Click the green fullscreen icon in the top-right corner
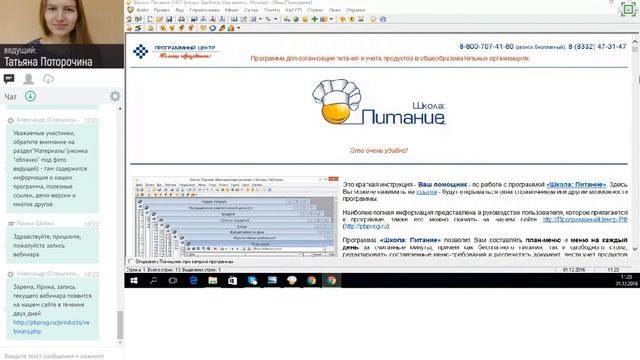 (628, 9)
